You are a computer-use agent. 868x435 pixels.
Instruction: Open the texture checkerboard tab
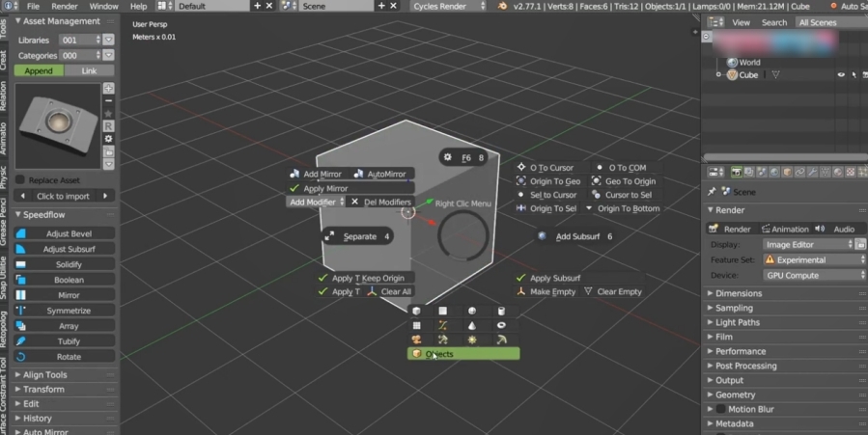pyautogui.click(x=851, y=173)
